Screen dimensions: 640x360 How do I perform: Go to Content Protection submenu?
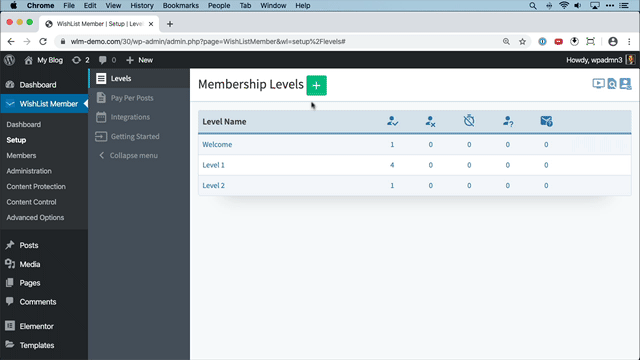(x=36, y=187)
